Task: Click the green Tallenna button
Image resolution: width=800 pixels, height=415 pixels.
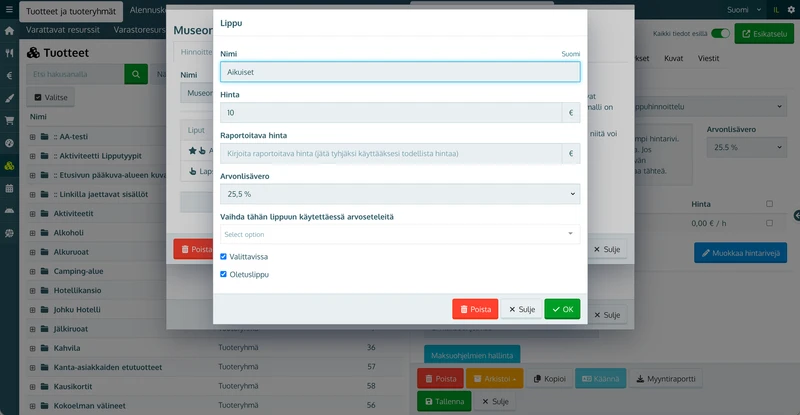Action: pyautogui.click(x=444, y=401)
